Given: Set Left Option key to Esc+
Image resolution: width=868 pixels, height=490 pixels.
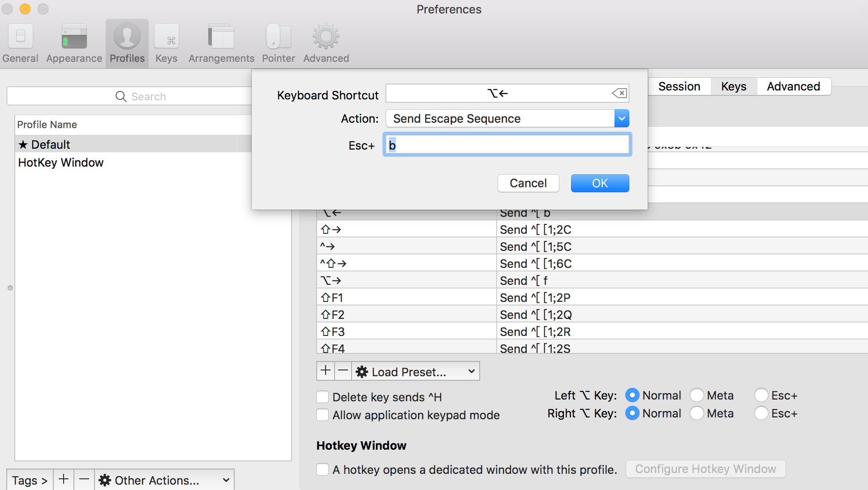Looking at the screenshot, I should point(761,395).
